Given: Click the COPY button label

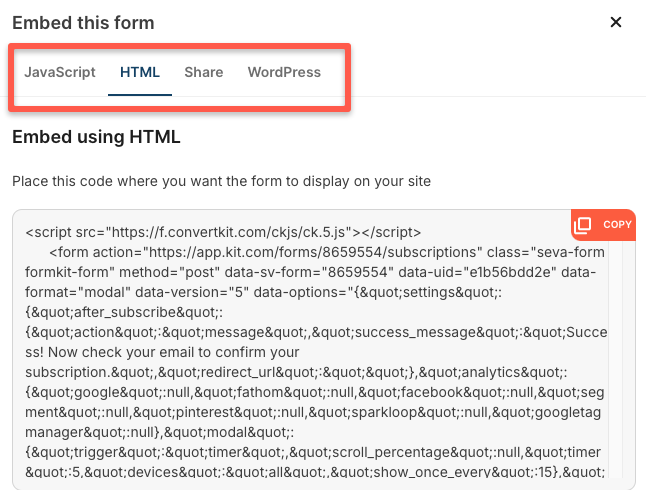Looking at the screenshot, I should [x=617, y=225].
